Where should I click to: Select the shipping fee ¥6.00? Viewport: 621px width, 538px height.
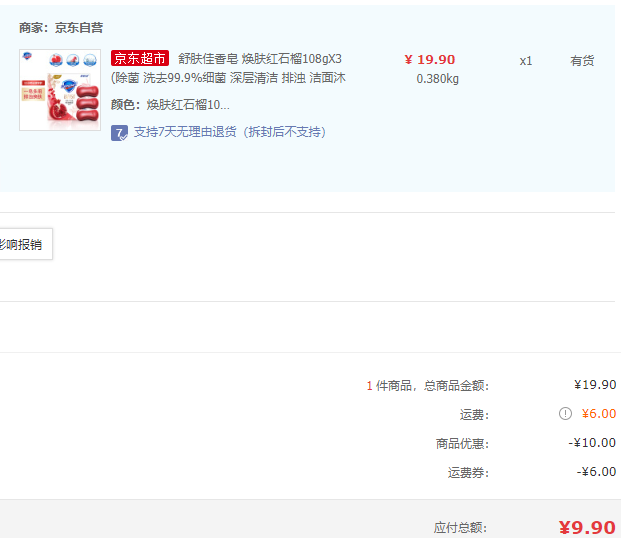[x=599, y=414]
